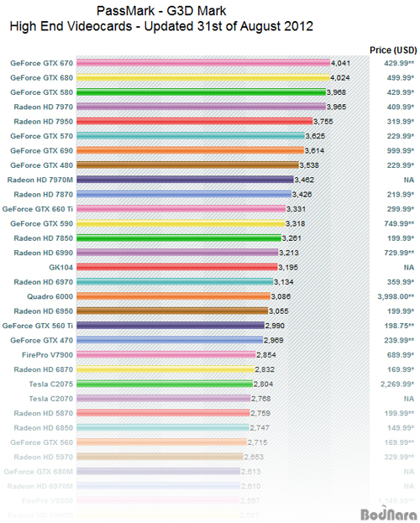Image resolution: width=420 pixels, height=523 pixels.
Task: Select the Radeon HD 6990 label
Action: coord(43,253)
